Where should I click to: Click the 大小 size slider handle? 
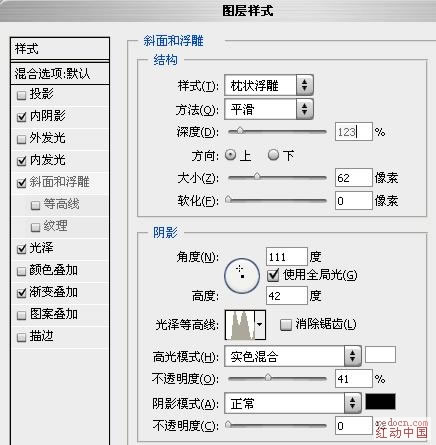coord(257,176)
